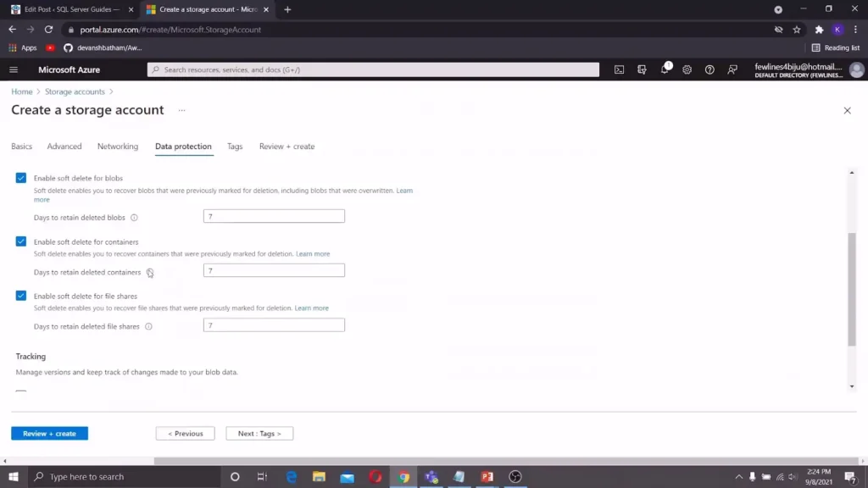Close the Create a storage account blade
This screenshot has width=868, height=488.
pyautogui.click(x=847, y=111)
